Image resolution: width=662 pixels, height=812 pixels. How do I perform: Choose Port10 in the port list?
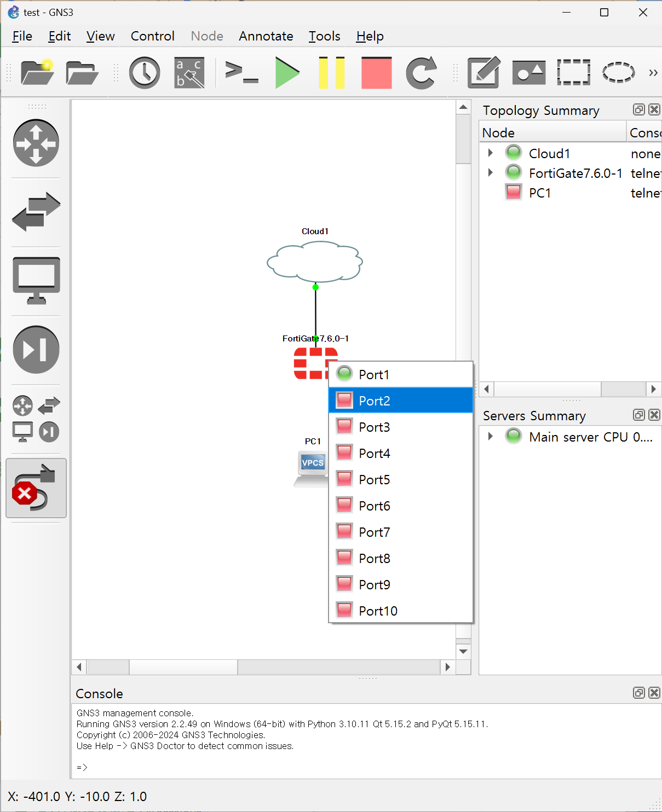pos(401,611)
